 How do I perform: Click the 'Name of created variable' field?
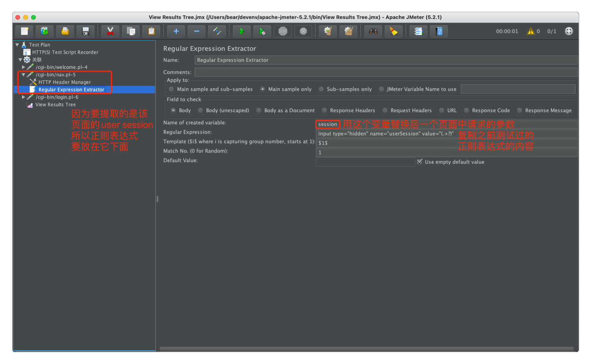[x=447, y=124]
